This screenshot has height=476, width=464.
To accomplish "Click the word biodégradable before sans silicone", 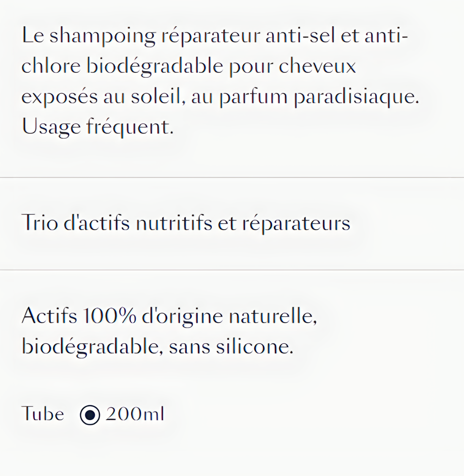I will click(90, 347).
